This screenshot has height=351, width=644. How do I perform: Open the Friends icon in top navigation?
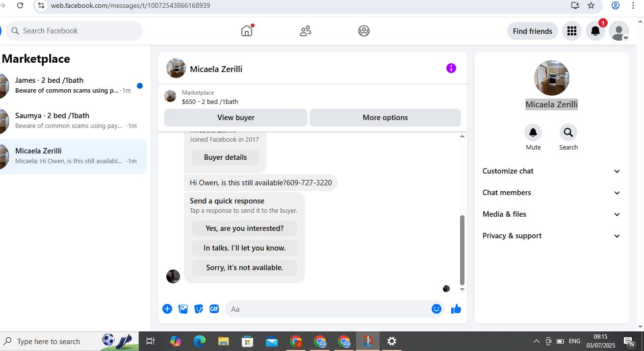[x=306, y=31]
